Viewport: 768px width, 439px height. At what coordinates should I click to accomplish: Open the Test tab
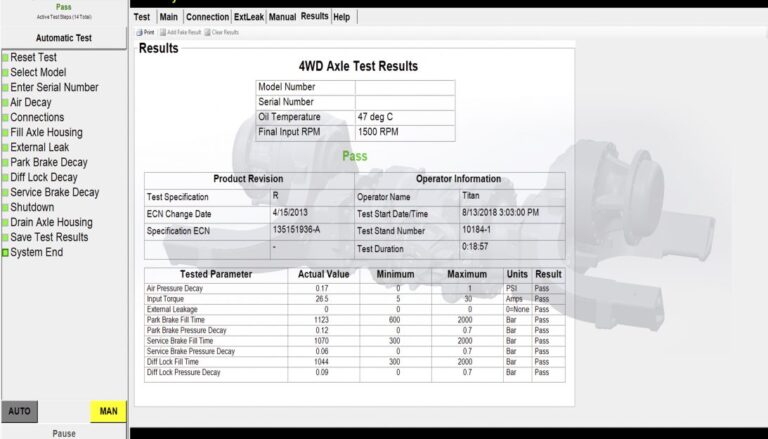142,17
